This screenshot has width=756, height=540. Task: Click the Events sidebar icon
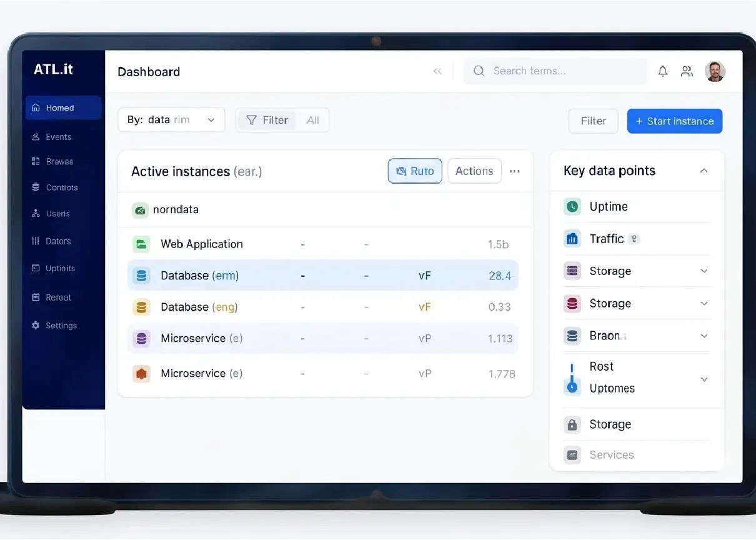click(36, 137)
